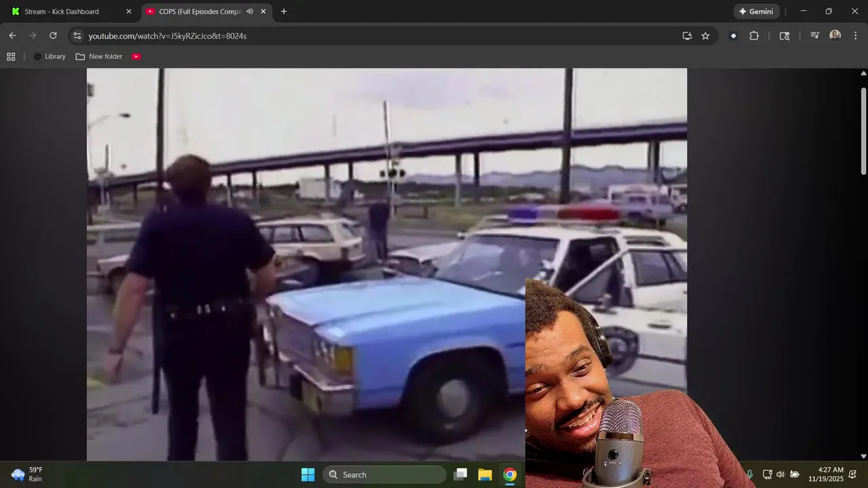The height and width of the screenshot is (488, 868).
Task: Click the Chrome taskbar icon
Action: tap(510, 474)
